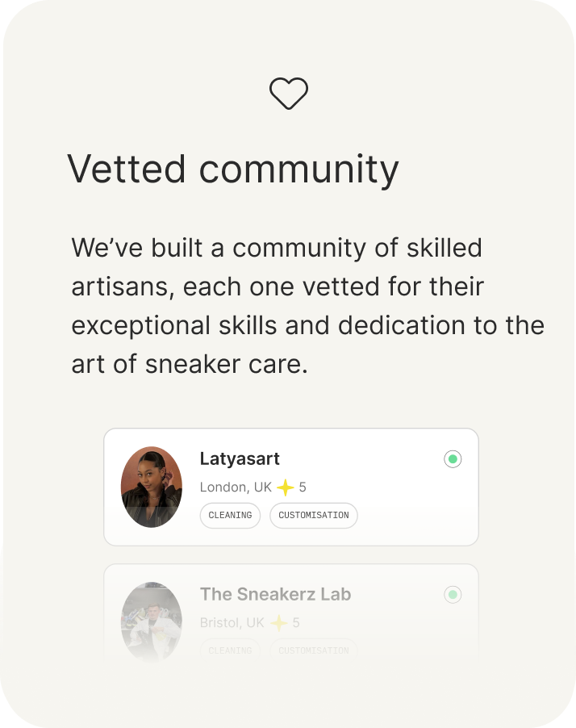
Task: Click The Sneakerz Lab rating number 5
Action: coord(296,622)
